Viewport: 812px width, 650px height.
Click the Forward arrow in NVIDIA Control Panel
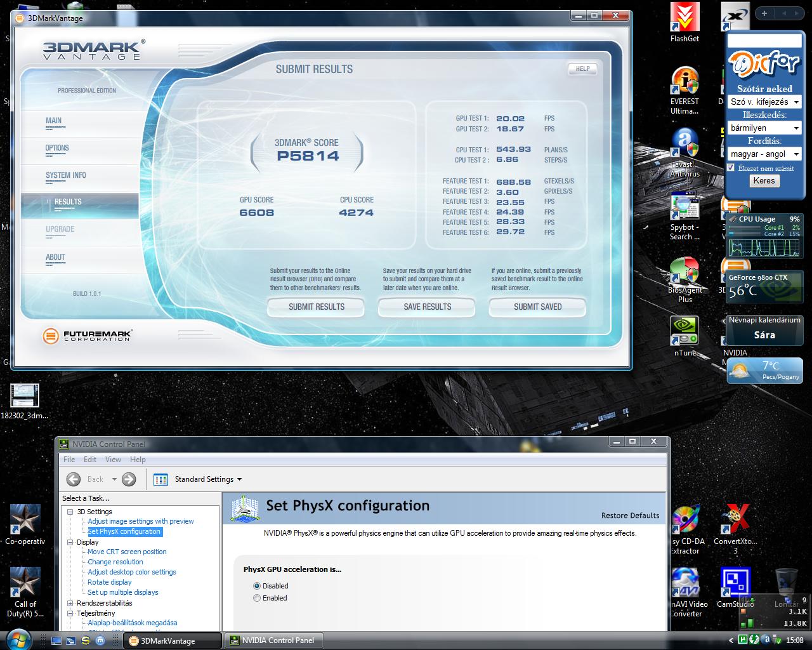(129, 479)
